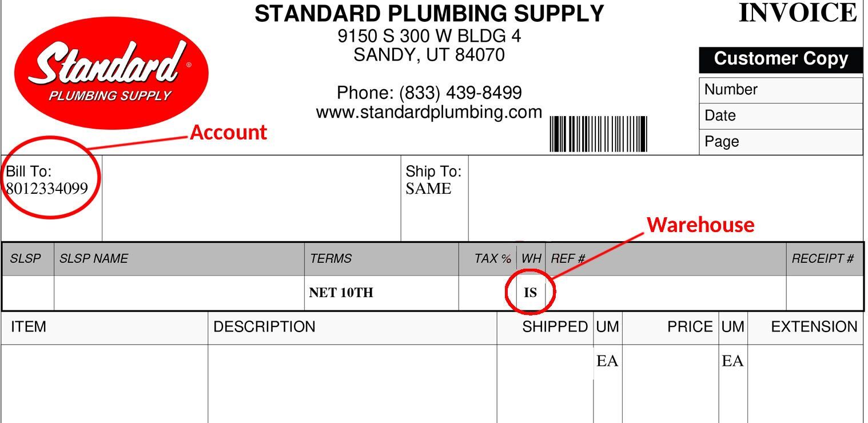Click the website www.standardplumbing.com
Viewport: 868px width, 423px height.
tap(429, 112)
